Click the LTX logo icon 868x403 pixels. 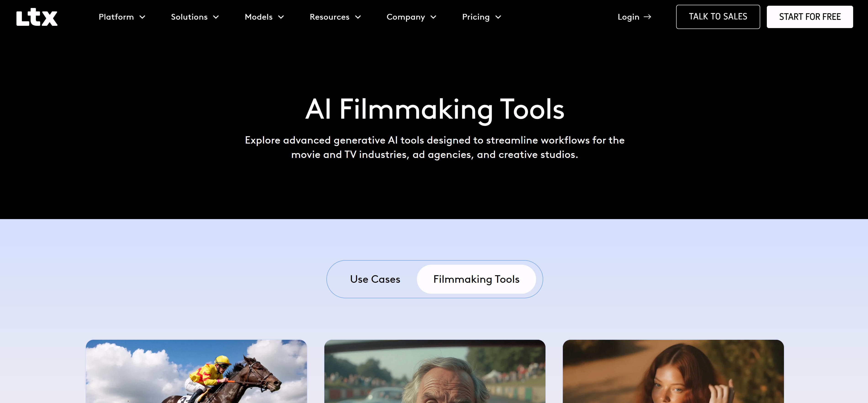coord(37,17)
